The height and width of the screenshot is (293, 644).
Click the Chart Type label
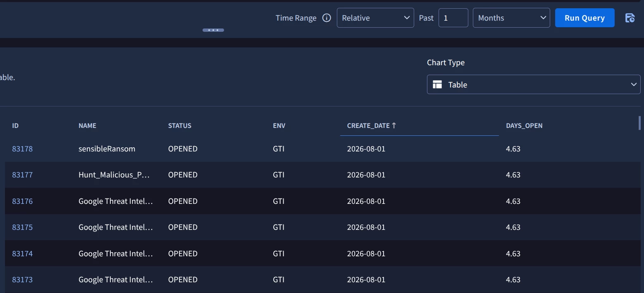[446, 62]
